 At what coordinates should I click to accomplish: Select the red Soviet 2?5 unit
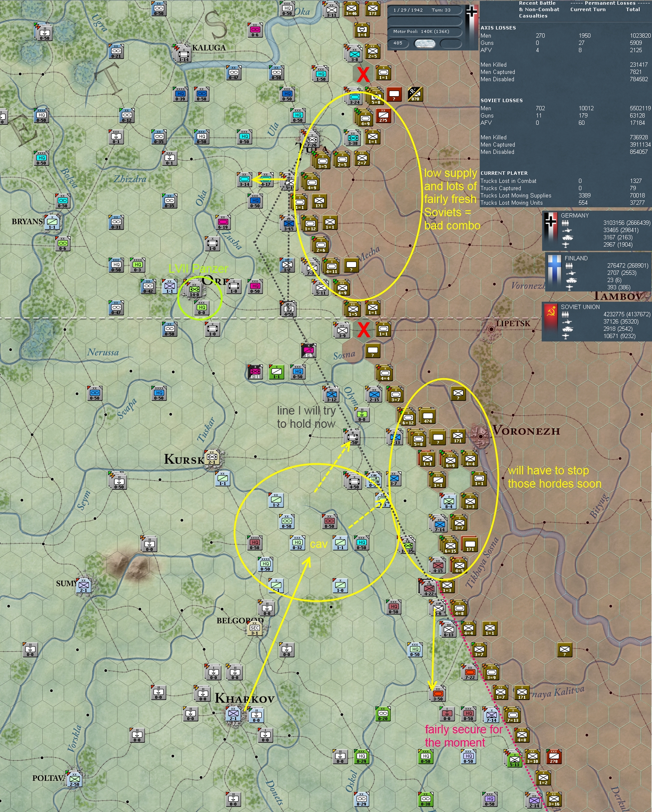[383, 115]
